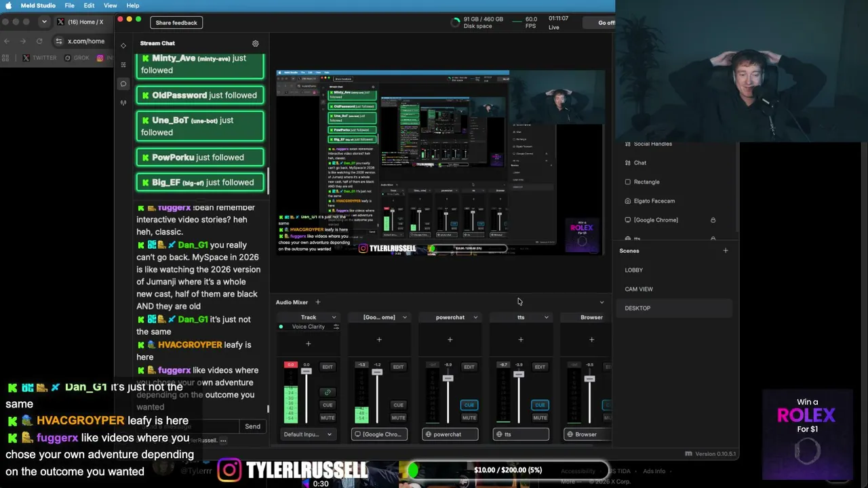The height and width of the screenshot is (488, 868).
Task: Toggle the Voice Clarity effect on/off dot
Action: click(281, 327)
